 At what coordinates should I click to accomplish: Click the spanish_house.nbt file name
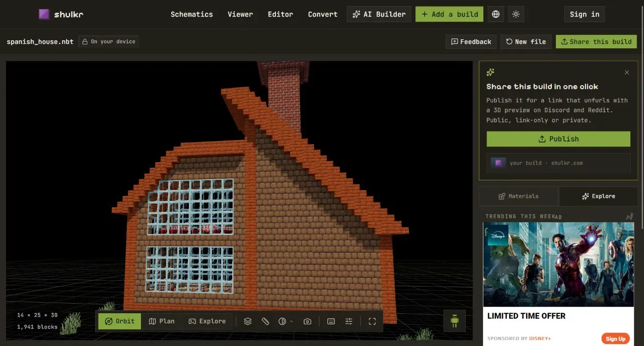click(40, 42)
